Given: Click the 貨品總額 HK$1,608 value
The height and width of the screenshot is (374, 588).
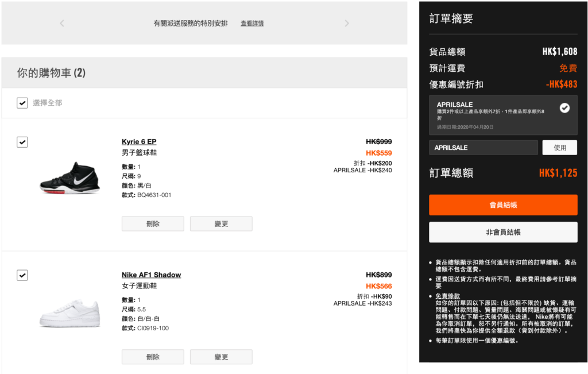Looking at the screenshot, I should [560, 52].
